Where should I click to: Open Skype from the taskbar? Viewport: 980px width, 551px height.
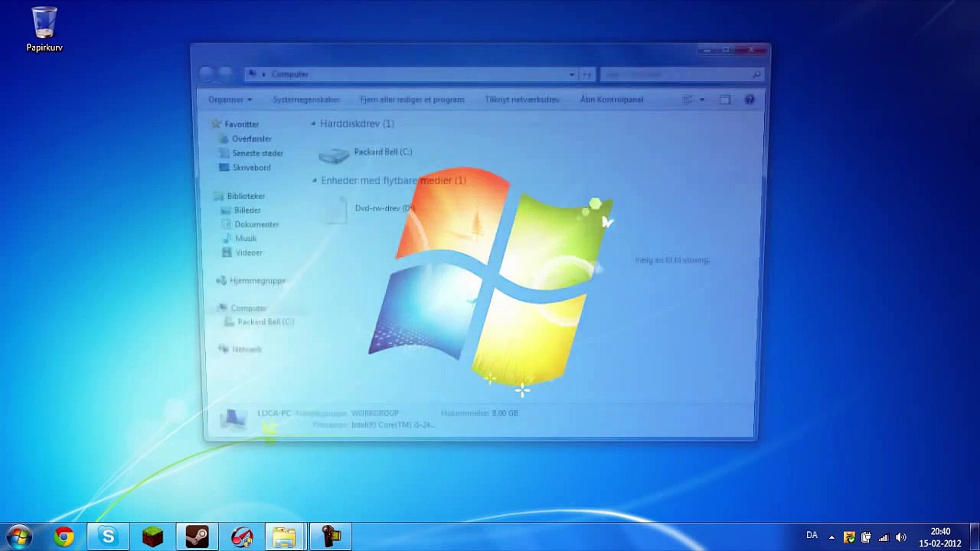point(108,536)
